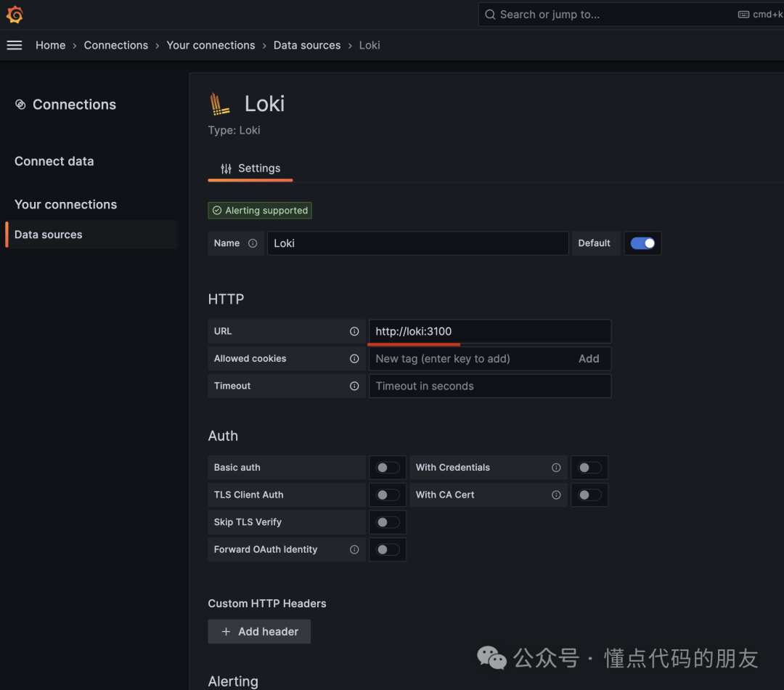Screen dimensions: 784x690
Task: Enable the TLS Client Auth switch
Action: (388, 495)
